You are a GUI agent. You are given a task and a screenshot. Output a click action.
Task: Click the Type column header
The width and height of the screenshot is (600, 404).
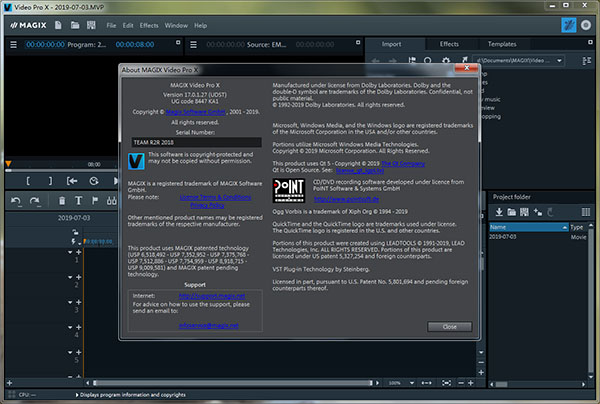(x=577, y=227)
